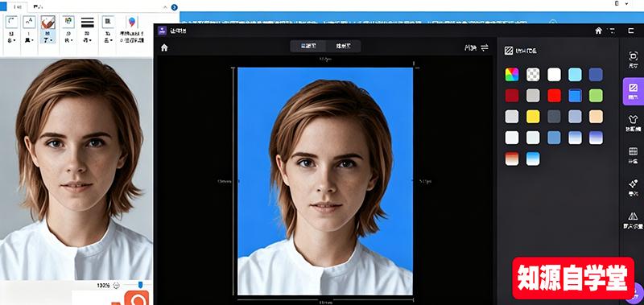
Task: Switch to the View tab in Paint
Action: 38,7
